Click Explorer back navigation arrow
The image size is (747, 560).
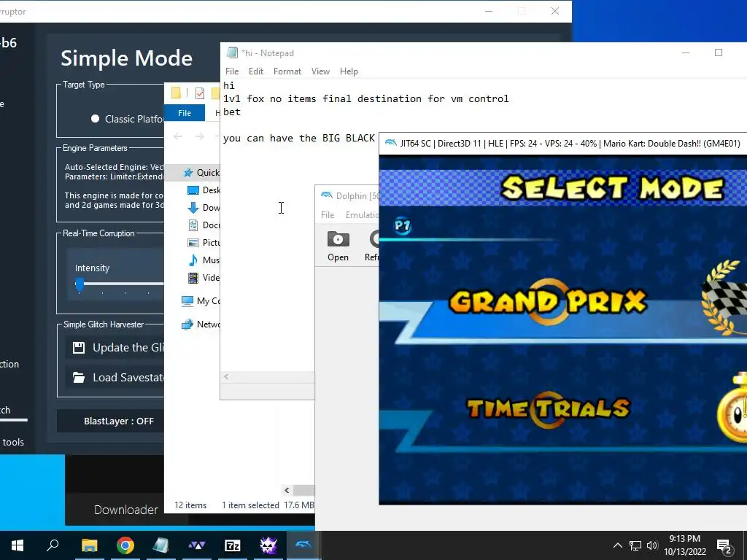click(x=178, y=136)
